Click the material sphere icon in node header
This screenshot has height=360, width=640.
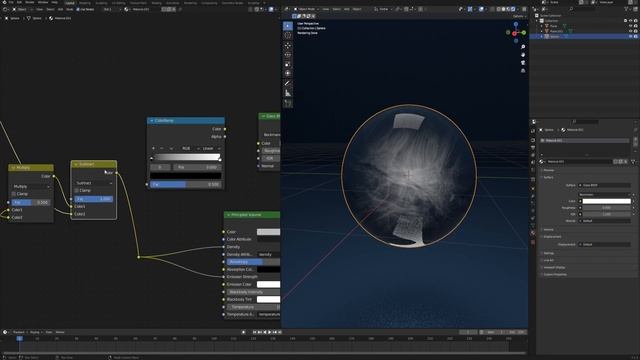[126, 9]
